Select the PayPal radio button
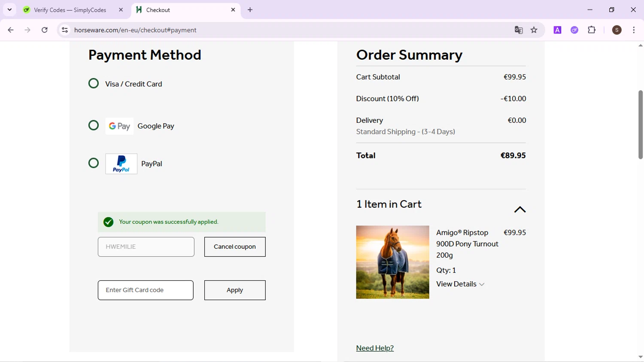Viewport: 644px width, 362px height. 93,163
